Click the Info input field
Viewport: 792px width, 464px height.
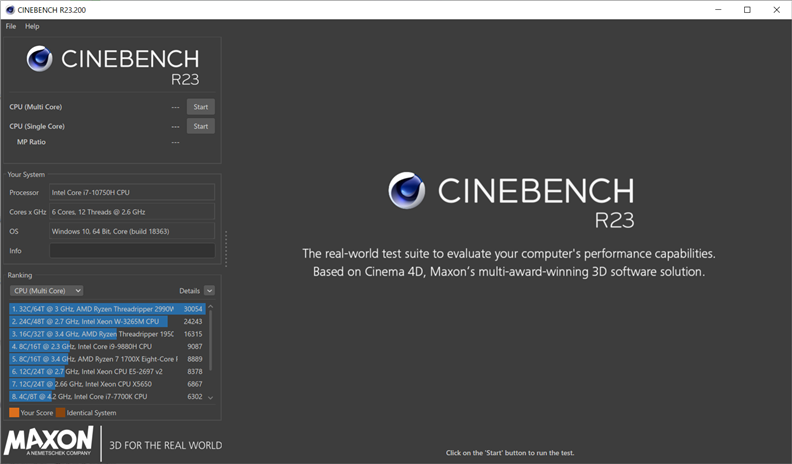coord(132,250)
